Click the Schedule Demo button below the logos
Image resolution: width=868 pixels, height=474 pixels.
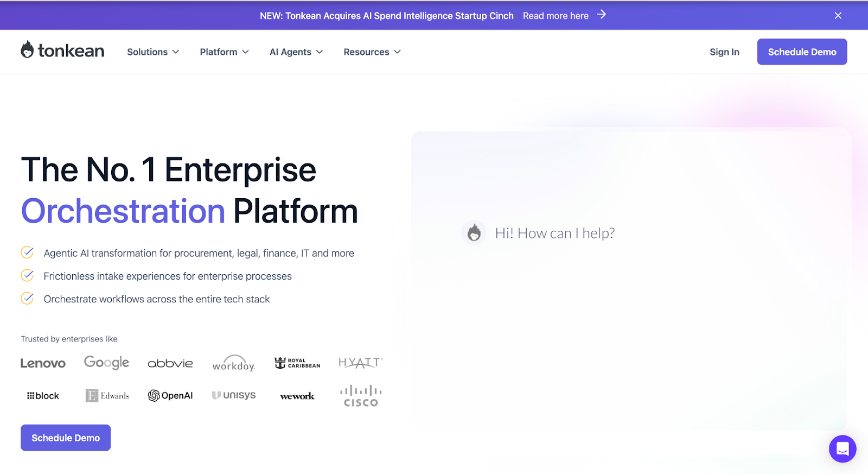tap(66, 438)
